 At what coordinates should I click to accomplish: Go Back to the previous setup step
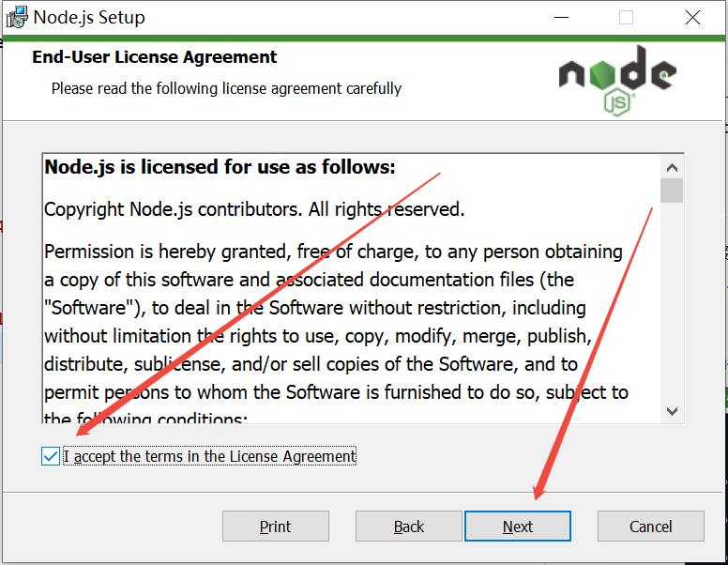click(408, 527)
